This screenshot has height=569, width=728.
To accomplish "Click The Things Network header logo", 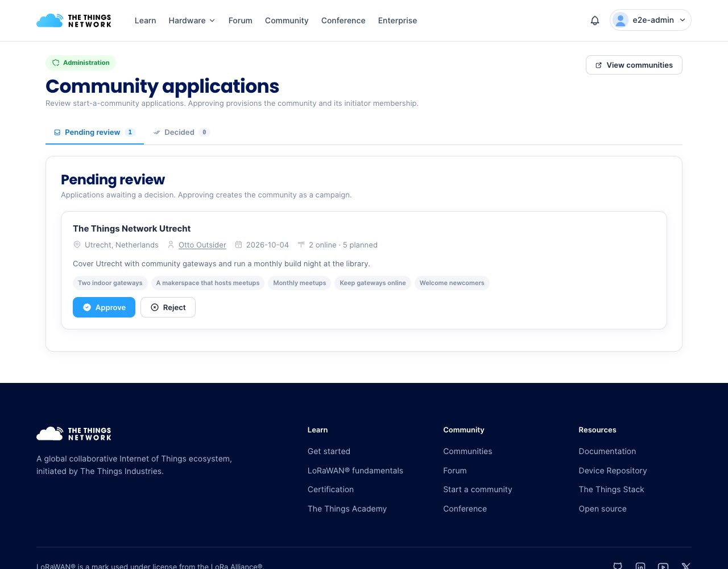I will click(74, 20).
